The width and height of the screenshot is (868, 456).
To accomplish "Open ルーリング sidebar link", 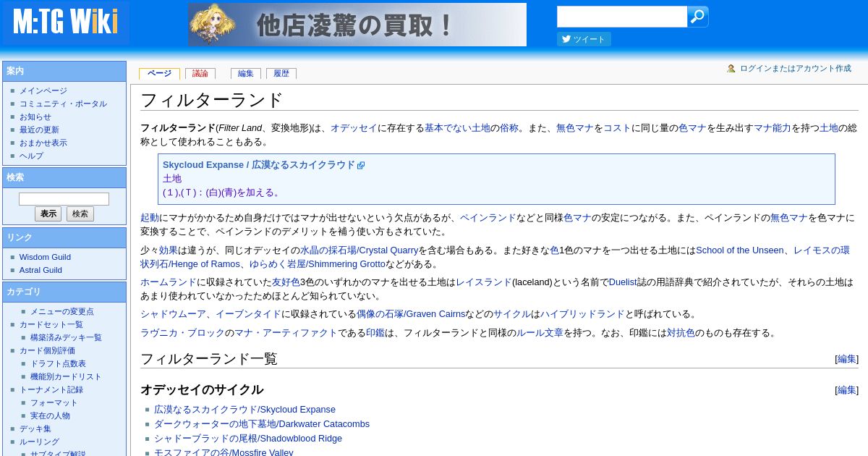I will [x=39, y=442].
